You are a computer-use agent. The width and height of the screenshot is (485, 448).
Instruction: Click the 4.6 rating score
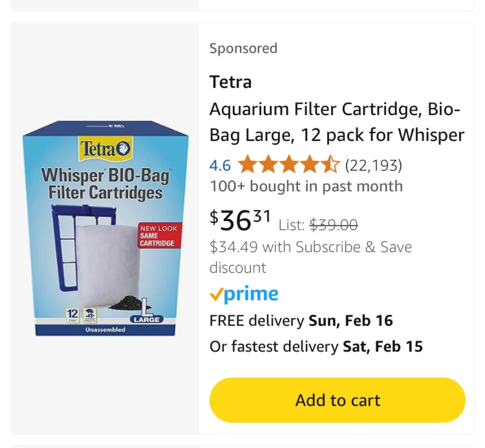click(220, 165)
